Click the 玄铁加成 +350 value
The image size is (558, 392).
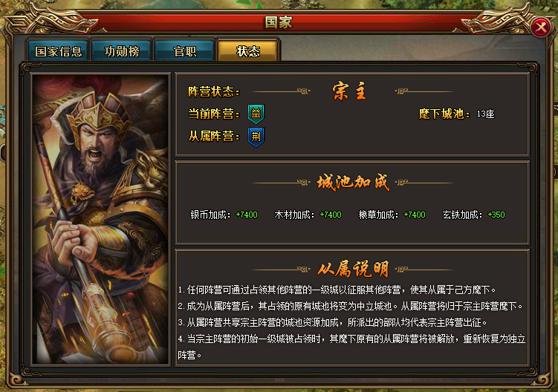[x=496, y=215]
